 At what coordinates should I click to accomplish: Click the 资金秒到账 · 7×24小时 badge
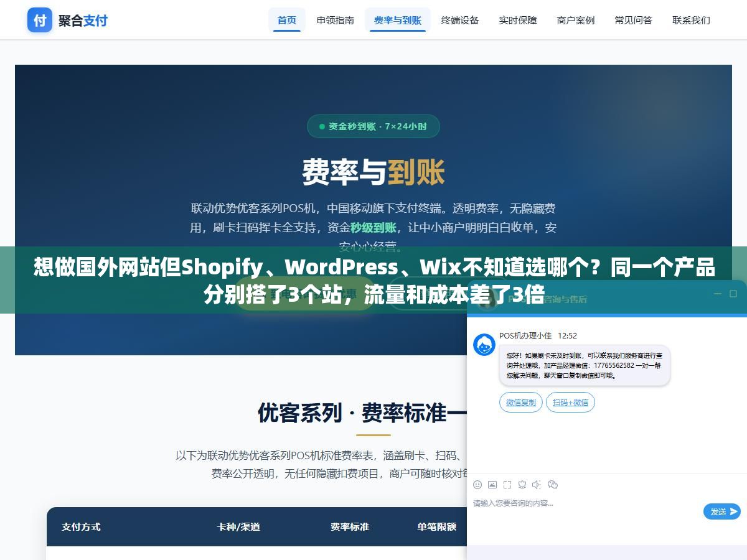click(374, 126)
